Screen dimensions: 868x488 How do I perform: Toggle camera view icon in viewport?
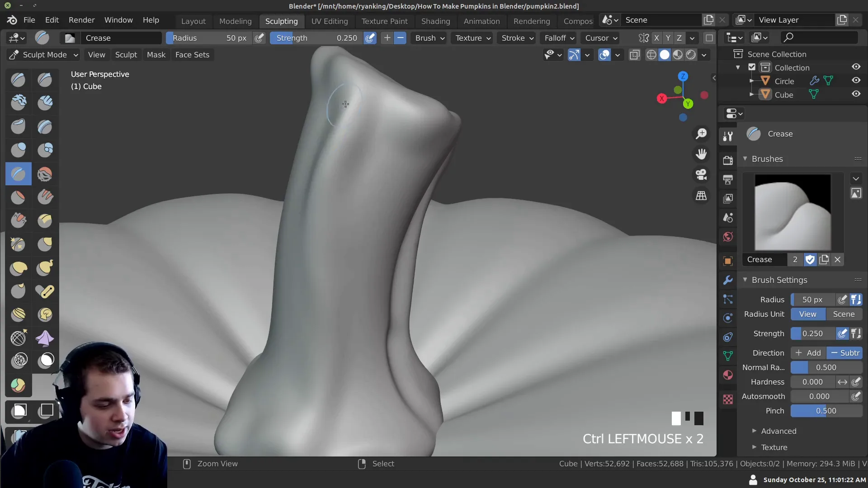tap(701, 175)
